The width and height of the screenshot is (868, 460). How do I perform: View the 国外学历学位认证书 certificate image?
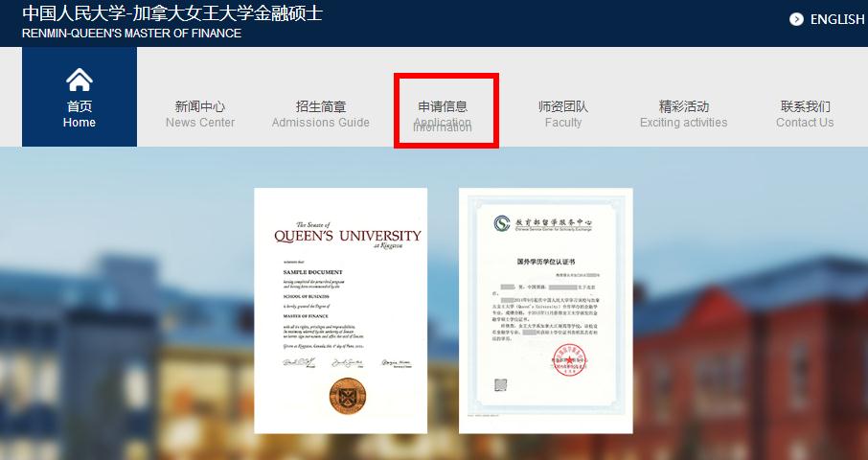tap(545, 310)
